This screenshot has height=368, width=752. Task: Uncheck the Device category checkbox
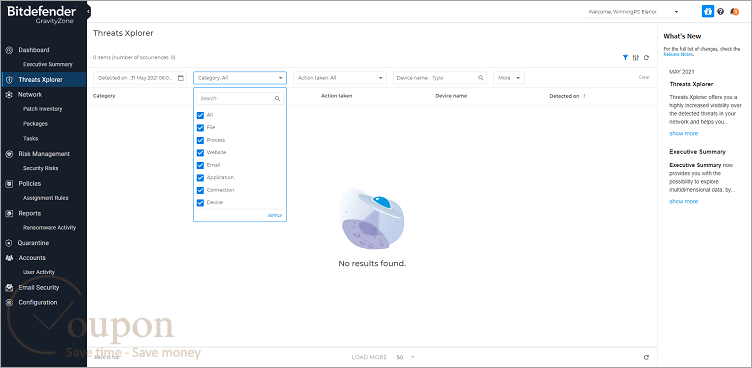(x=200, y=202)
